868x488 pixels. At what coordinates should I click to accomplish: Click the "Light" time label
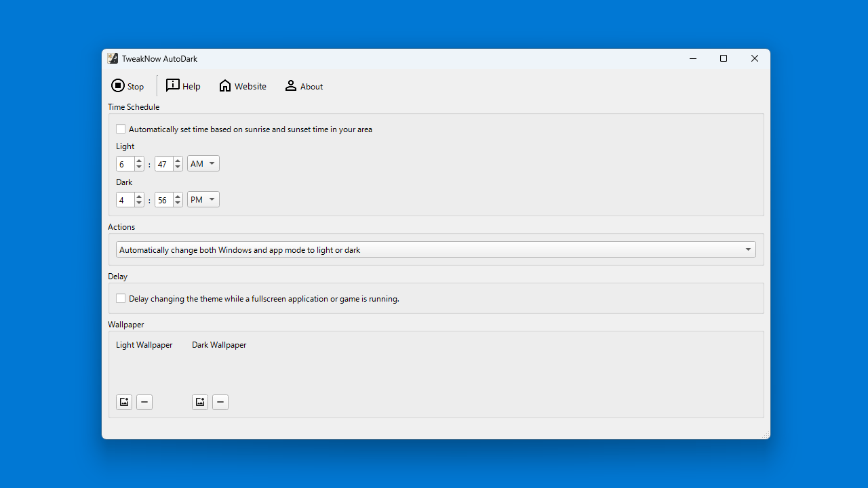click(125, 146)
